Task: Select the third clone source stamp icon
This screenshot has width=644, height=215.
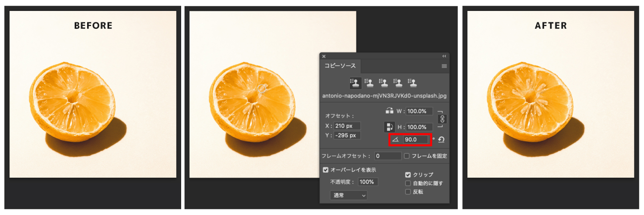Action: click(383, 82)
